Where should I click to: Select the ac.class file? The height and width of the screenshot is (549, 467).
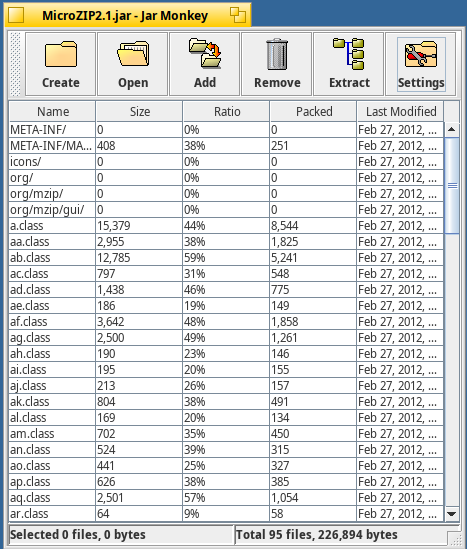coord(226,273)
